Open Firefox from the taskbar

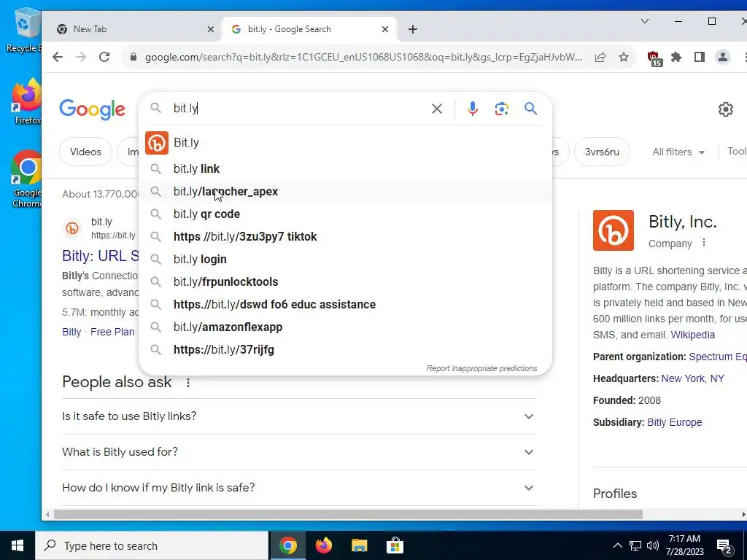click(x=323, y=545)
